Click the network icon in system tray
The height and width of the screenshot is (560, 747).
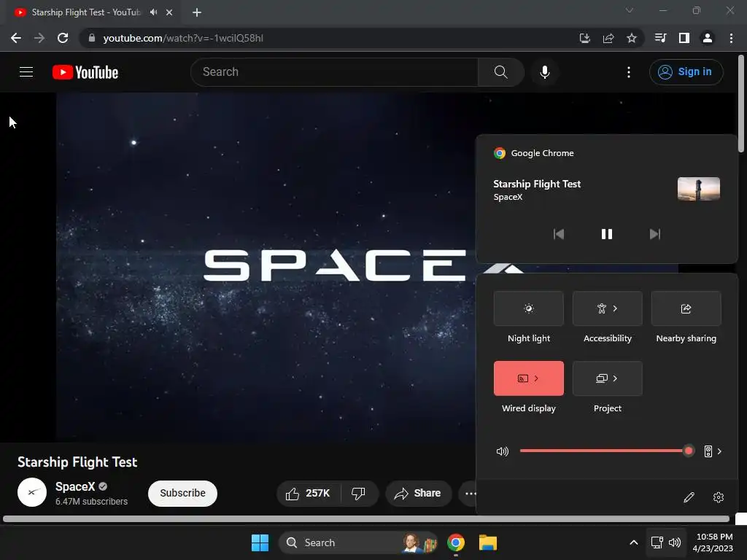[x=657, y=542]
